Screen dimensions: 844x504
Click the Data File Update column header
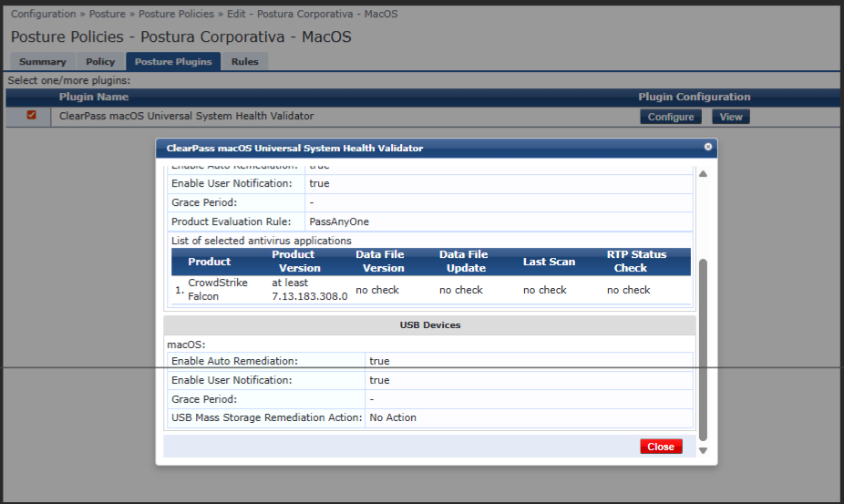464,262
